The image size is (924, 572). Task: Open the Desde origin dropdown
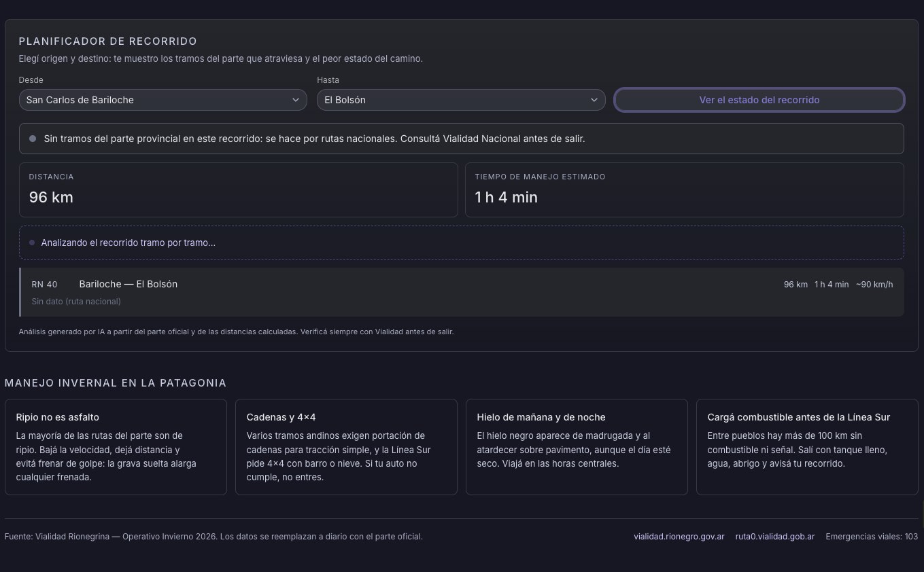click(x=163, y=100)
